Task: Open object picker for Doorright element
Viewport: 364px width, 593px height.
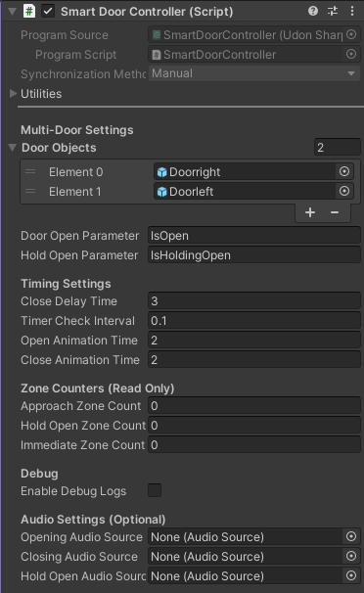Action: [344, 171]
